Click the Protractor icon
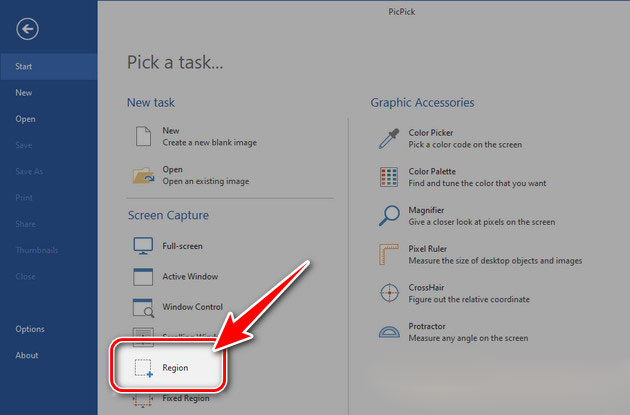Image resolution: width=630 pixels, height=415 pixels. tap(389, 332)
